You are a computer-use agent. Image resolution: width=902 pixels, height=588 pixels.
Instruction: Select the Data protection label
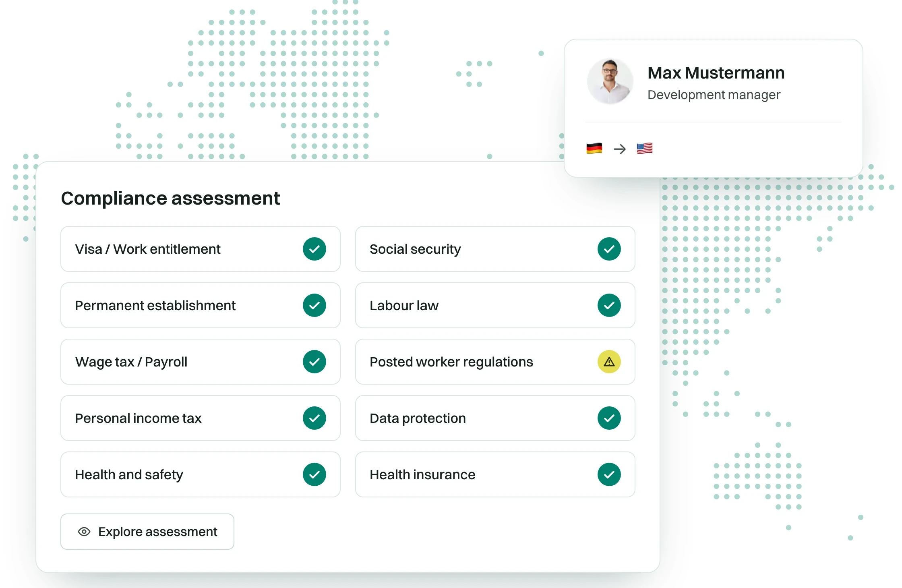pyautogui.click(x=418, y=418)
